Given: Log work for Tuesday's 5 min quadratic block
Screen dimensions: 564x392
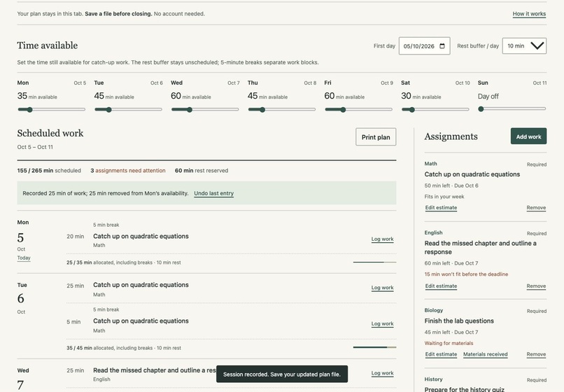Looking at the screenshot, I should point(382,323).
